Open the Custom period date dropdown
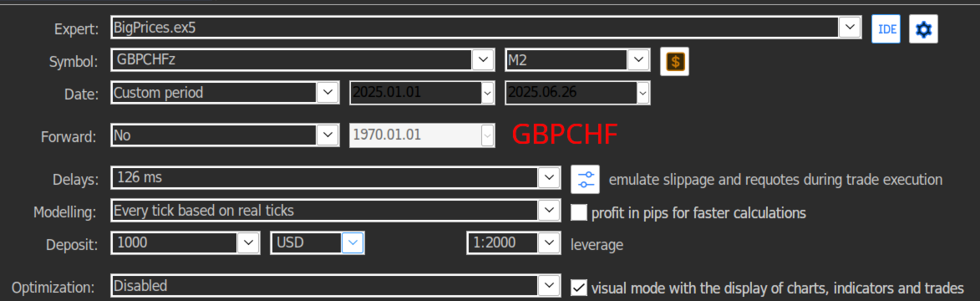The image size is (980, 301). pyautogui.click(x=328, y=94)
